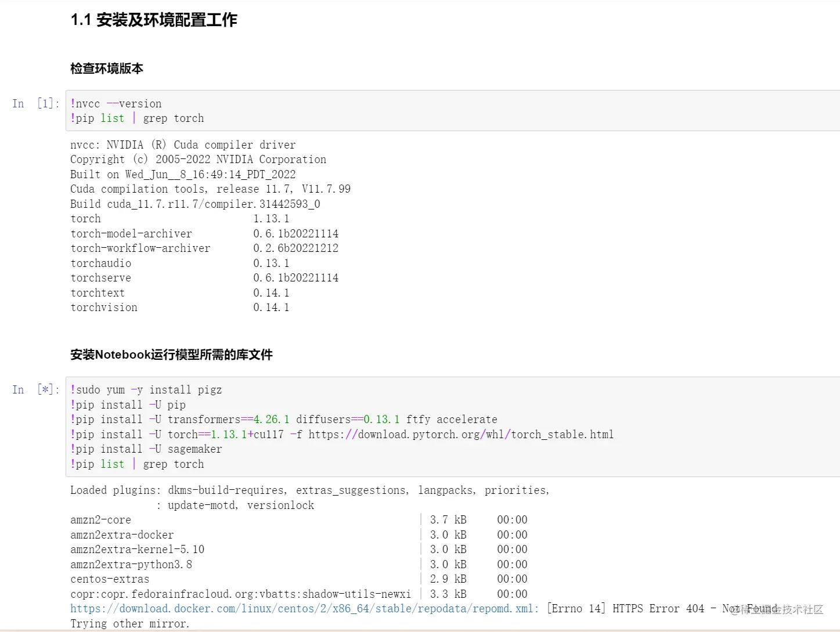The image size is (840, 632).
Task: Click the torch-model-archiver row
Action: click(x=204, y=233)
